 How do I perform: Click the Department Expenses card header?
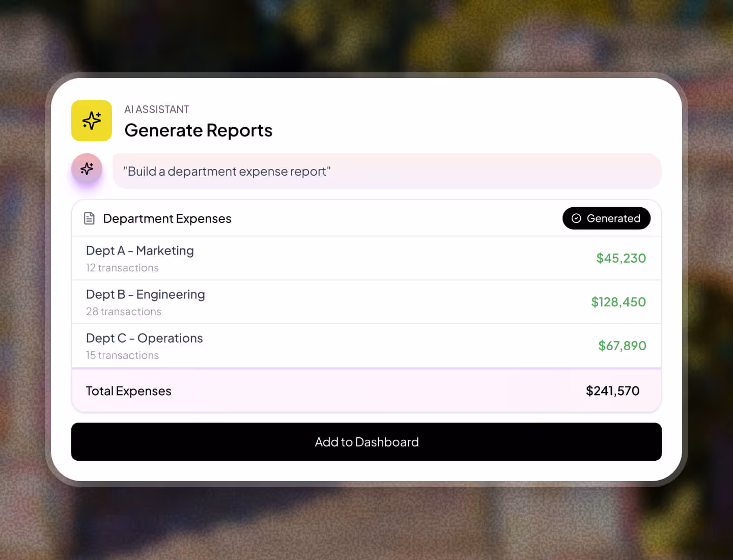point(167,218)
